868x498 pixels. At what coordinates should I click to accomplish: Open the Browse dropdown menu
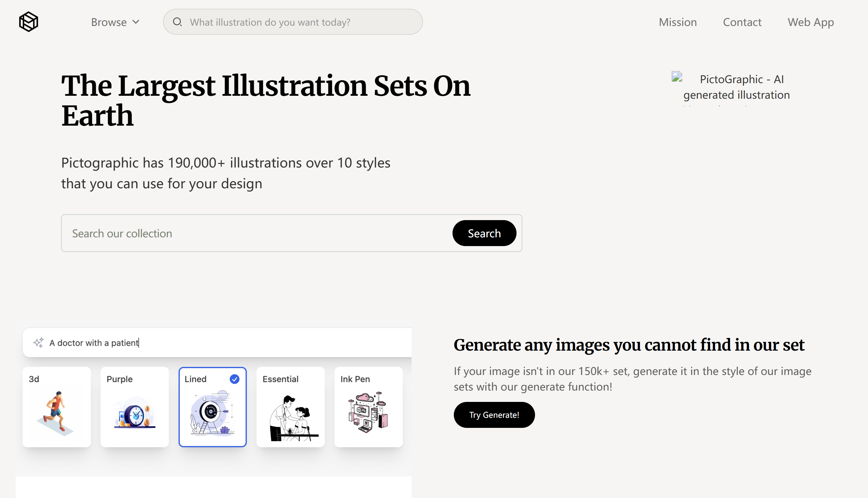[x=109, y=22]
